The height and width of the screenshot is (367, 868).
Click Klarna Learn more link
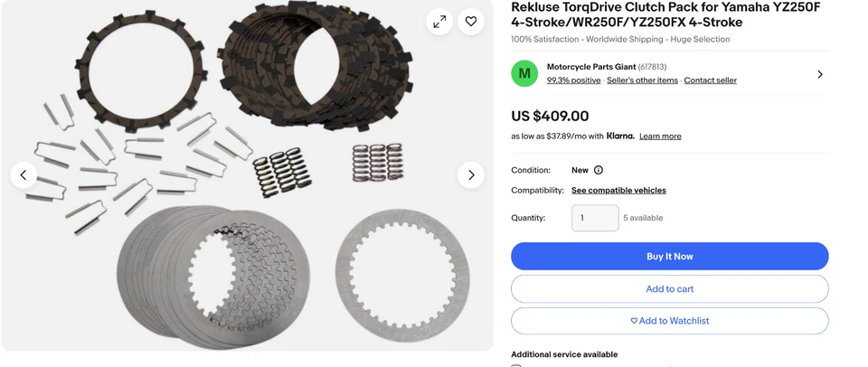[x=660, y=136]
